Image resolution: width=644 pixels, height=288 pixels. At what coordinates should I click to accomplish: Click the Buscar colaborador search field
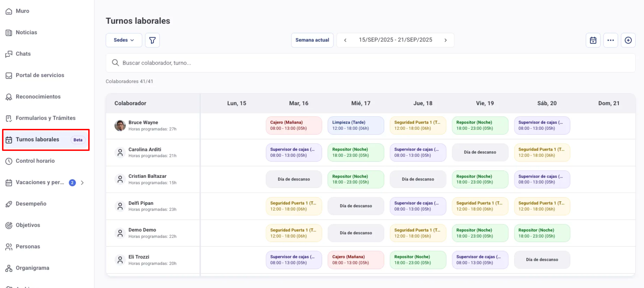(x=350, y=63)
